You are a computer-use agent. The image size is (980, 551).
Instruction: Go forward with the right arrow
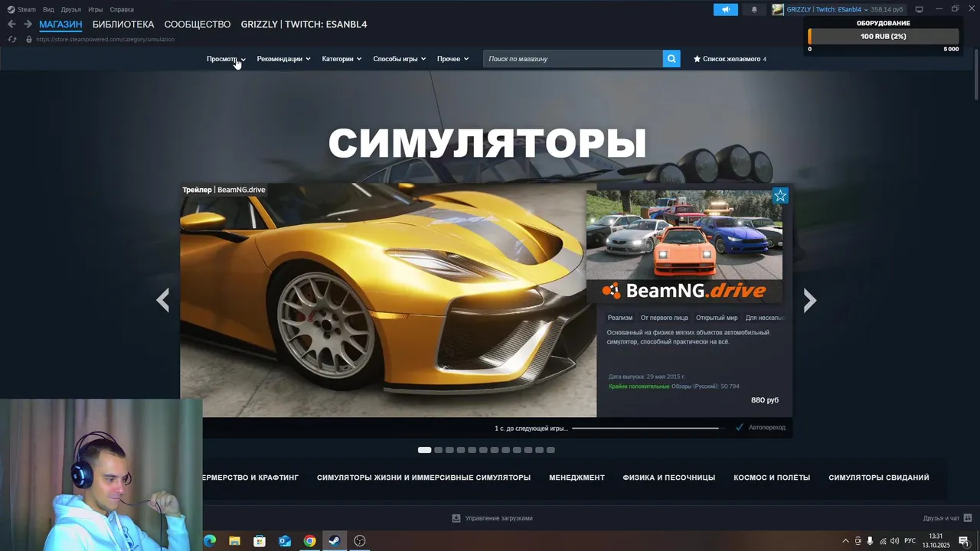pyautogui.click(x=28, y=24)
